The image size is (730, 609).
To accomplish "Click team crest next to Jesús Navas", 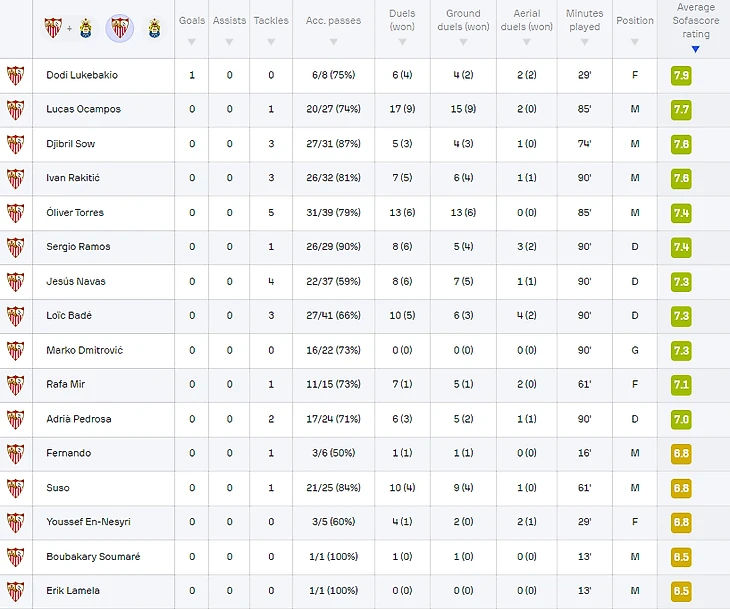I will point(15,281).
